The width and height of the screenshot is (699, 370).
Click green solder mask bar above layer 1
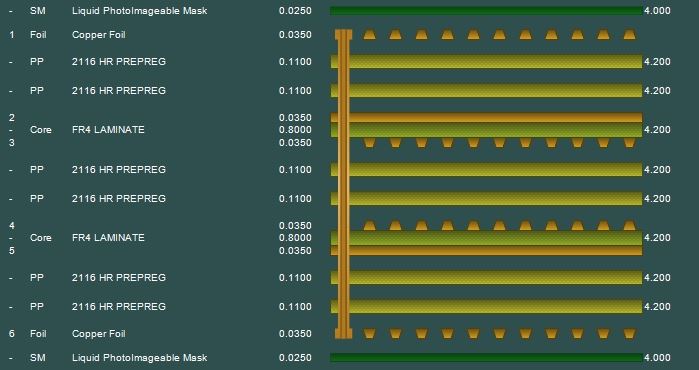[x=486, y=11]
